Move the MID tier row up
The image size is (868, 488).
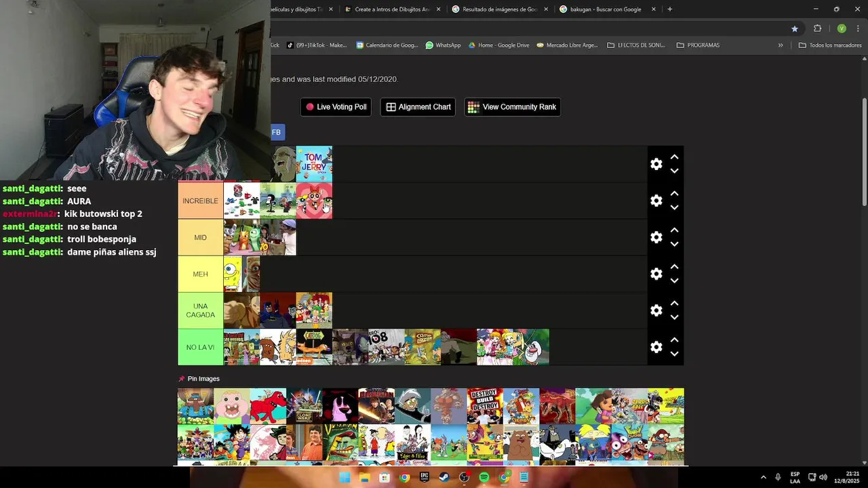coord(675,230)
